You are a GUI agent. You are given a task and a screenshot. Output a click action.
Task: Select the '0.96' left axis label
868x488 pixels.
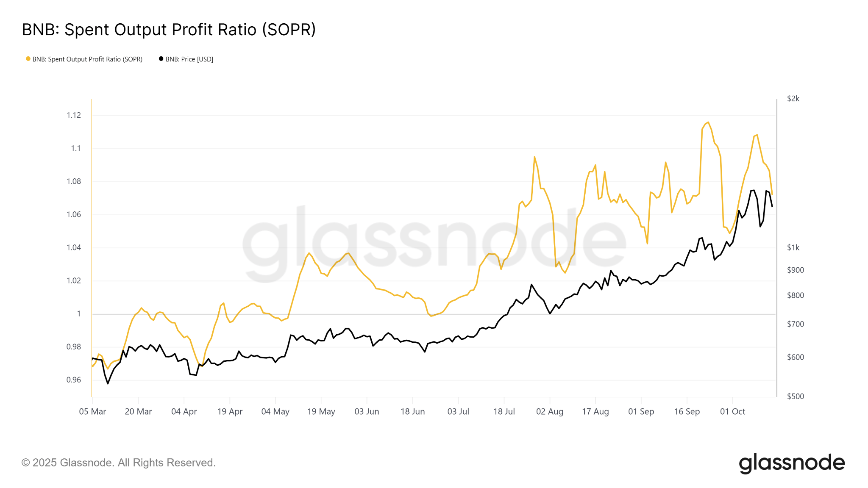click(74, 380)
